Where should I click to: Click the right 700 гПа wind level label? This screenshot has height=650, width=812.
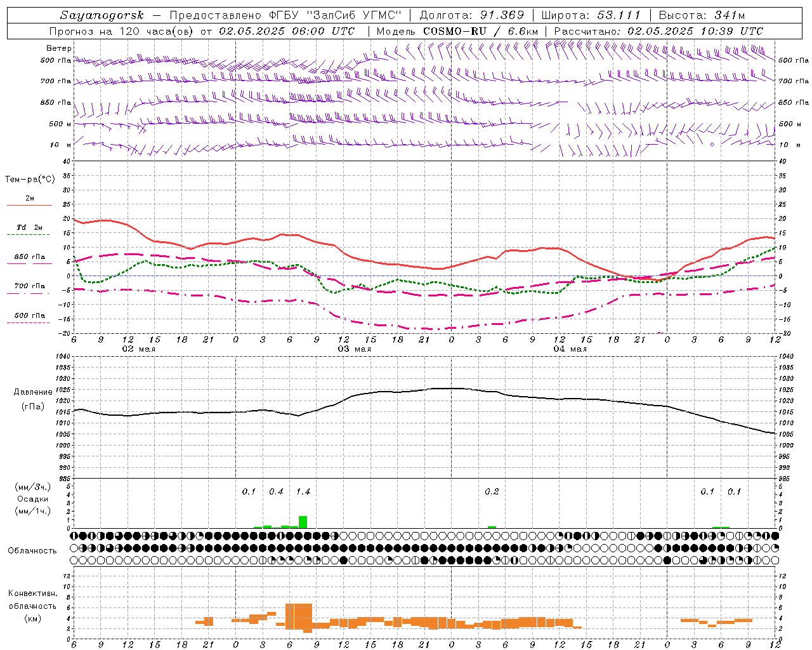click(x=794, y=81)
